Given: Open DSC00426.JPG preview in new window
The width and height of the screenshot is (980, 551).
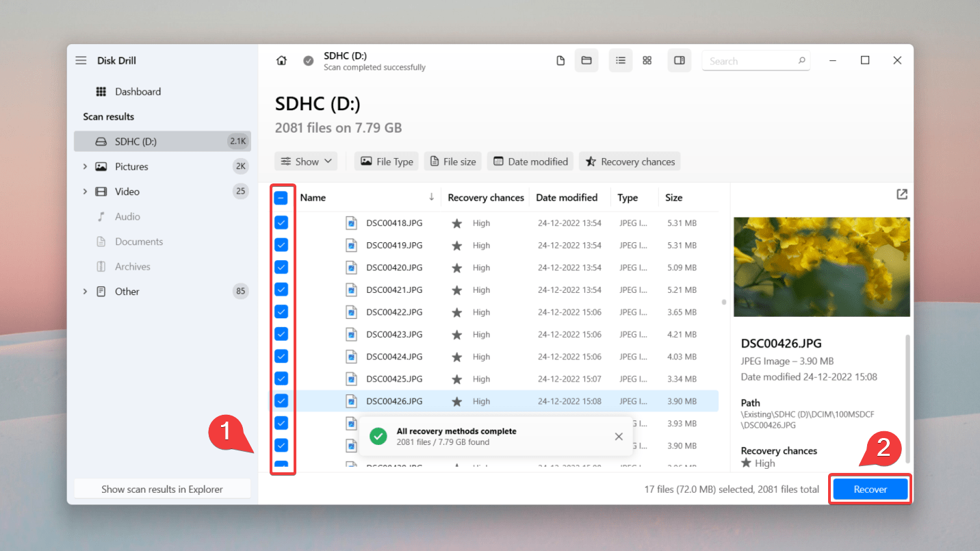Looking at the screenshot, I should pyautogui.click(x=901, y=194).
